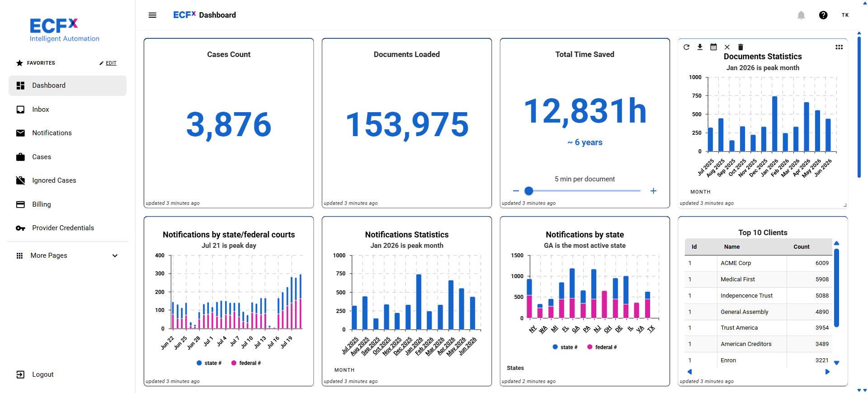Select the Trust America row

[x=758, y=328]
